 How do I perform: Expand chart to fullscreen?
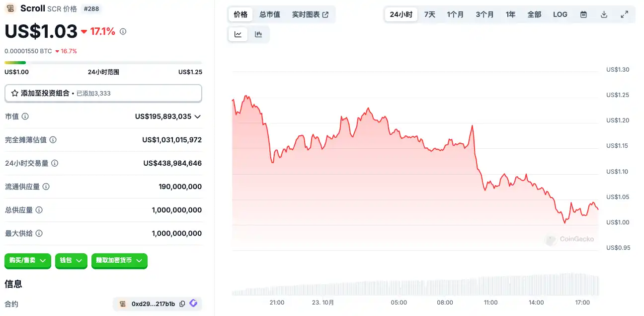click(x=625, y=14)
